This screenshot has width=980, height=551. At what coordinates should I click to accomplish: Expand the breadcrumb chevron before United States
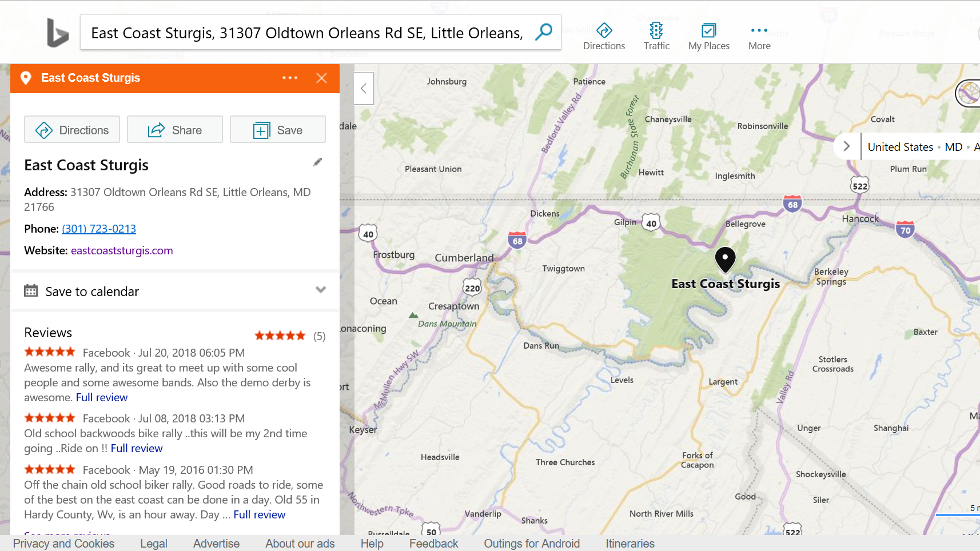coord(847,146)
